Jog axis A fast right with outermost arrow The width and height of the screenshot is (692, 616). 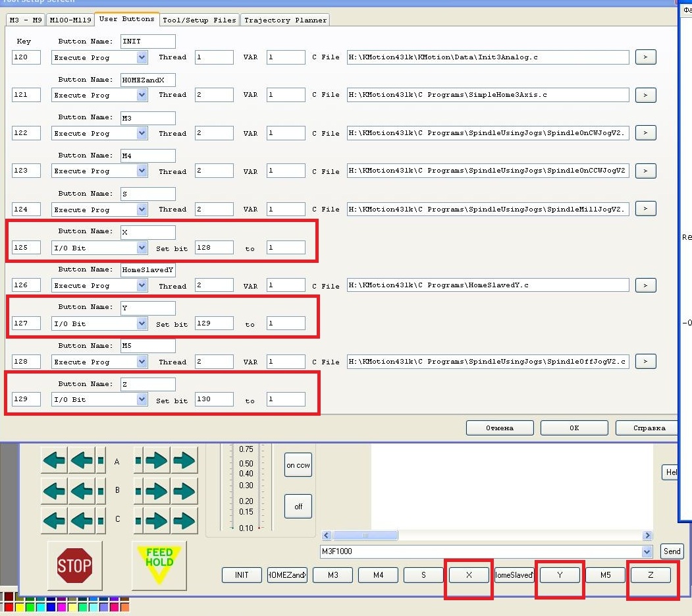click(184, 461)
